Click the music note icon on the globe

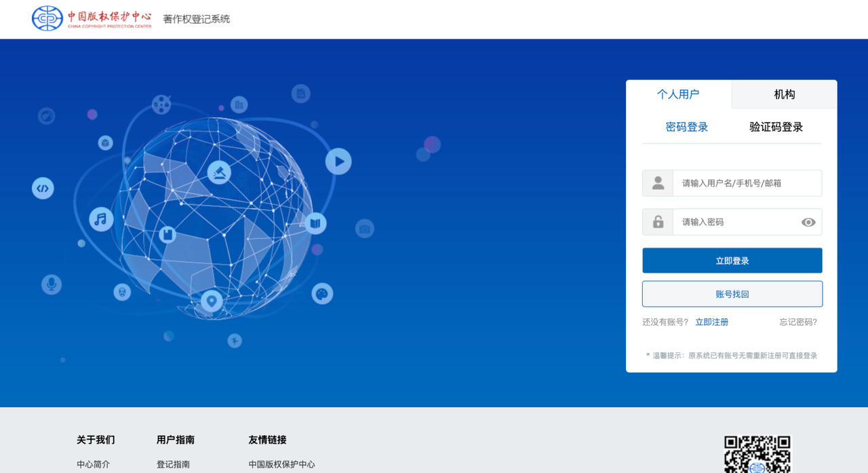tap(101, 219)
